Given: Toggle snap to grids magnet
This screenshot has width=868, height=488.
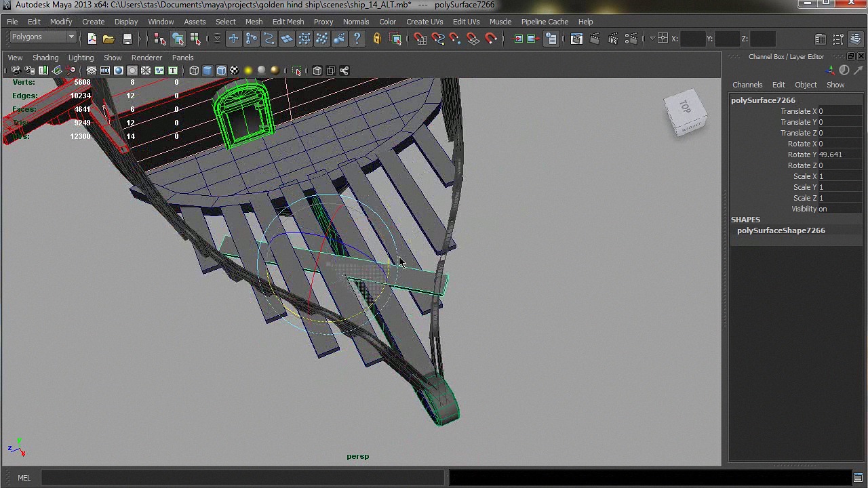Looking at the screenshot, I should click(x=420, y=39).
